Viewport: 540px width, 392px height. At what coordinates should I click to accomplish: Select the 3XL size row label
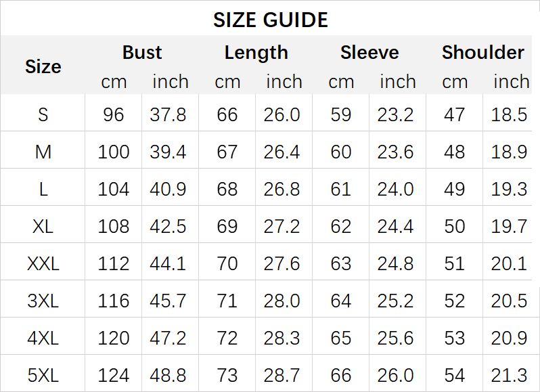(43, 301)
